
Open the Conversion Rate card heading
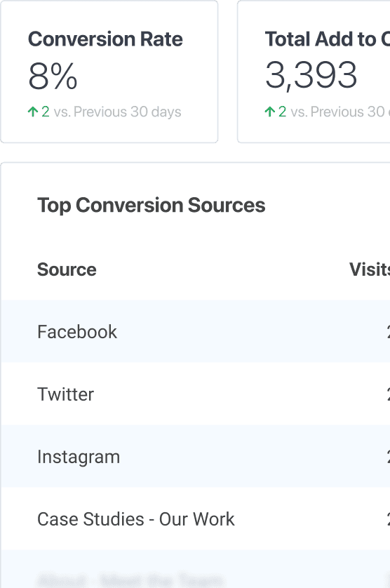point(105,39)
